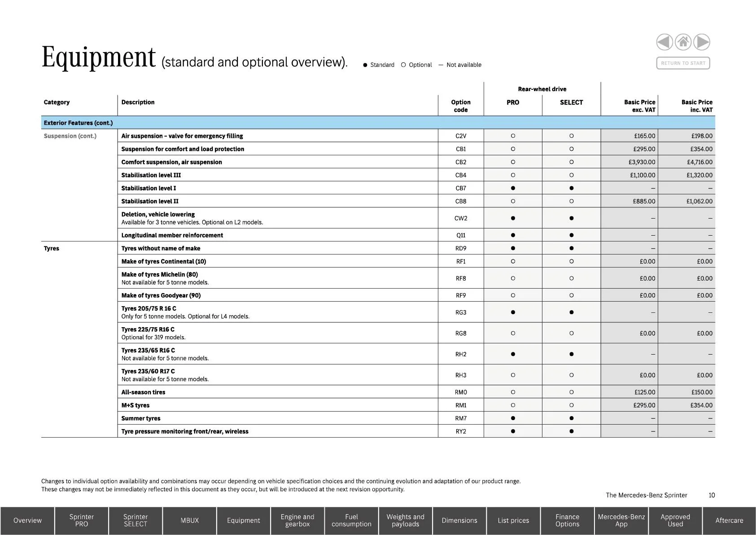
Task: Open the Mercedes-Benz App tab
Action: coord(621,521)
